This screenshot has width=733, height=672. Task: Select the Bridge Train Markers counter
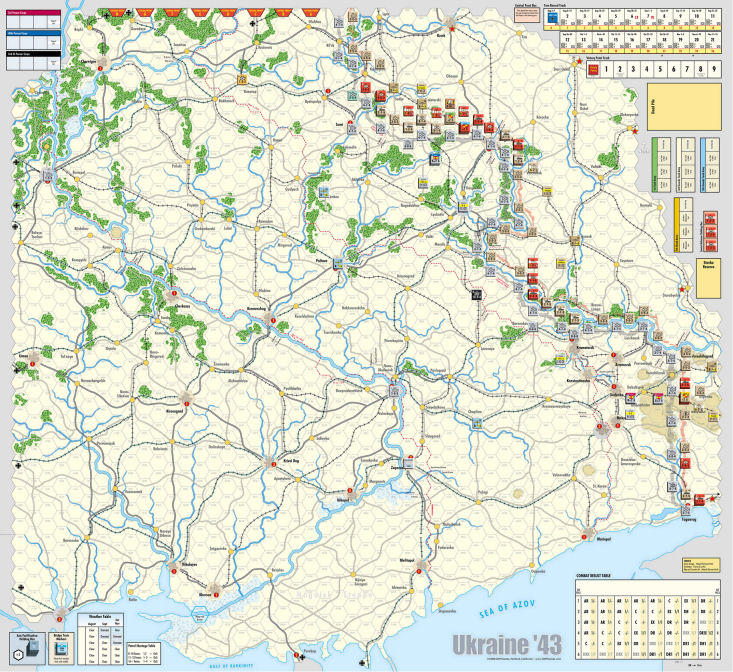pos(60,648)
